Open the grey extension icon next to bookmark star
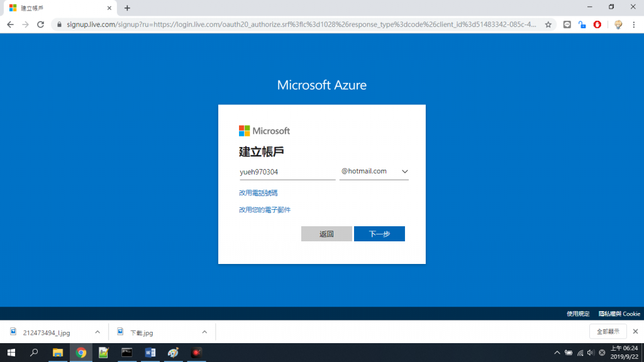The image size is (644, 362). point(567,25)
